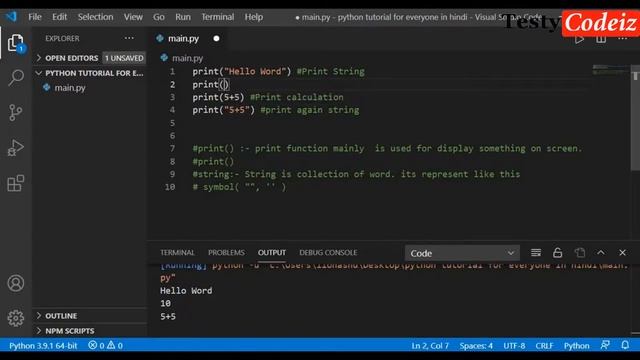
Task: Toggle output scroll lock icon
Action: tap(558, 253)
